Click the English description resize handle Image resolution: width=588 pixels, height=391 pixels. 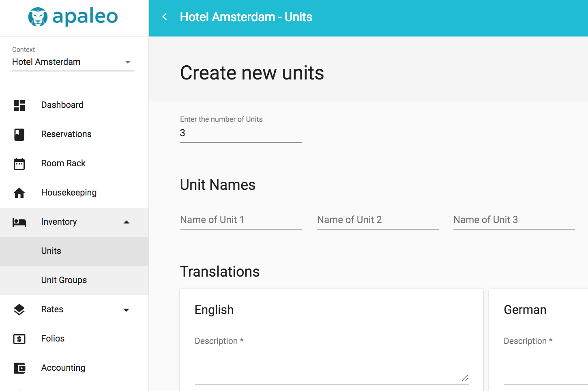coord(465,378)
